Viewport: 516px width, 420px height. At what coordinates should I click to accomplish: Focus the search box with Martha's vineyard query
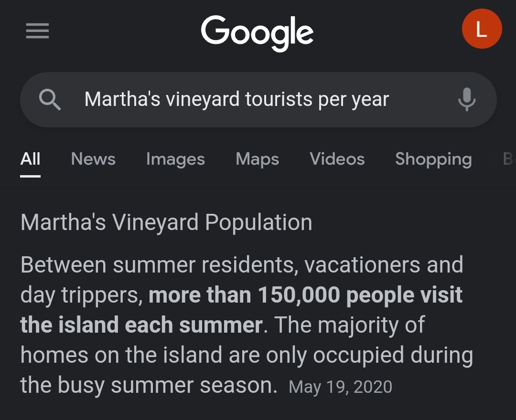[x=258, y=100]
